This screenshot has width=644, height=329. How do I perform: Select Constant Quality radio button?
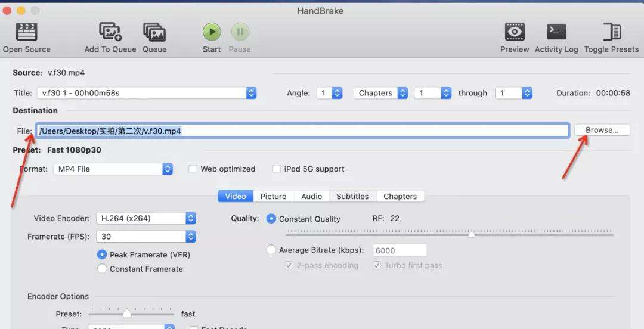(x=271, y=219)
